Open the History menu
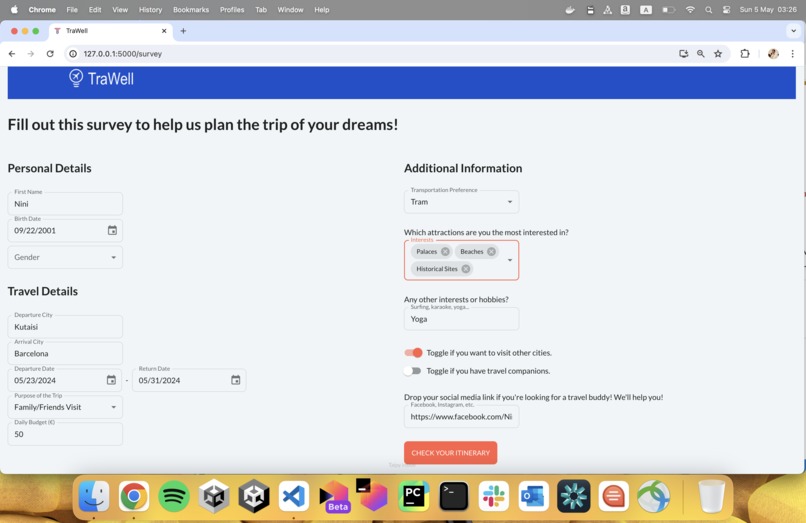Screen dimensions: 806x523 tap(151, 10)
